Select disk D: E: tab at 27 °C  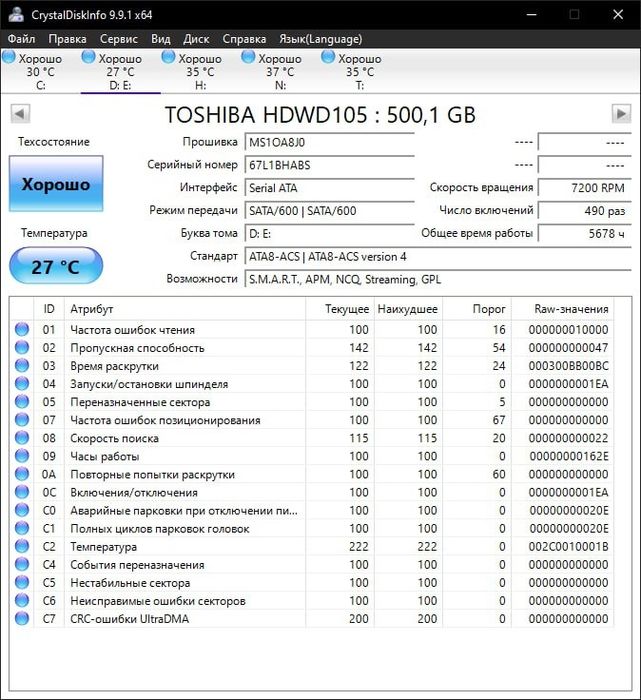[x=121, y=71]
